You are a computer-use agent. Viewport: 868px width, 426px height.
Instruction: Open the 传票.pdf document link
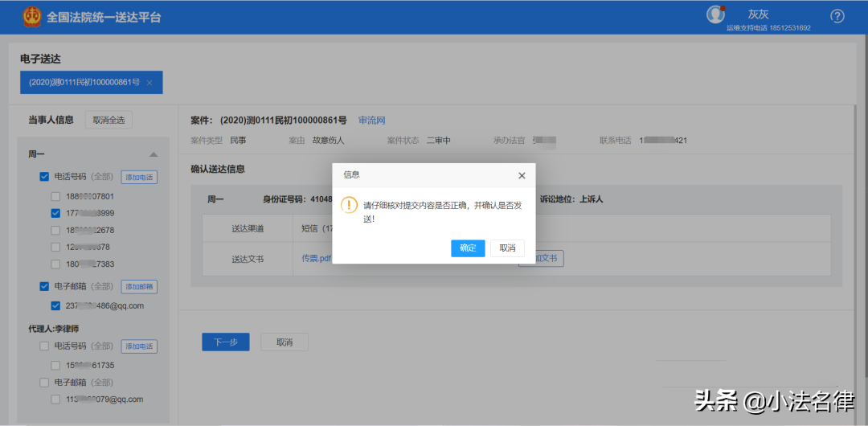pyautogui.click(x=317, y=258)
